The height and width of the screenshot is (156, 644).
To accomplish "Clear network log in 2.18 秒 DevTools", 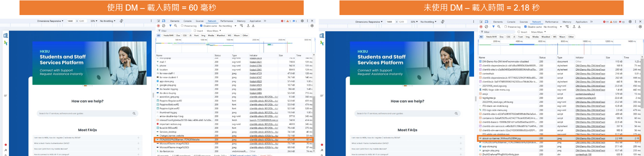I will tap(486, 27).
